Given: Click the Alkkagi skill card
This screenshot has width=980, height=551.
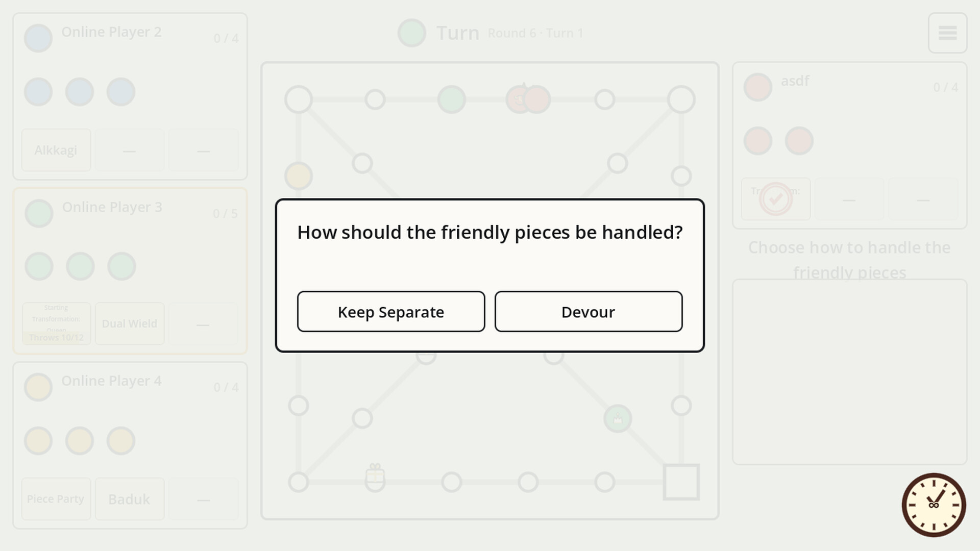Looking at the screenshot, I should (56, 150).
